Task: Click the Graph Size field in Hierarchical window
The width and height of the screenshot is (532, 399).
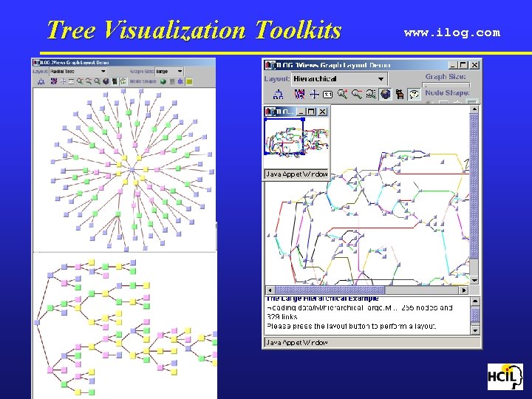Action: coord(446,85)
